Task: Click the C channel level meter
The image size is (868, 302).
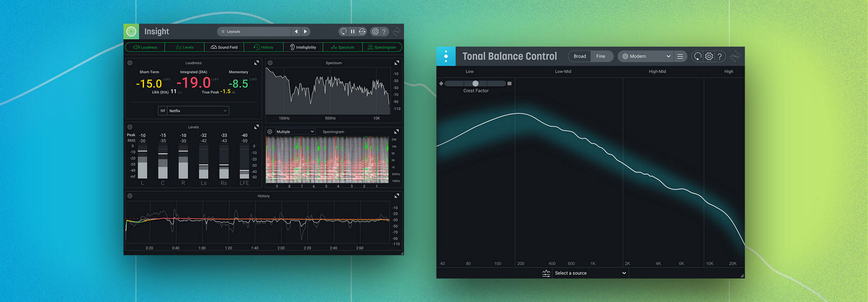Action: click(x=163, y=162)
